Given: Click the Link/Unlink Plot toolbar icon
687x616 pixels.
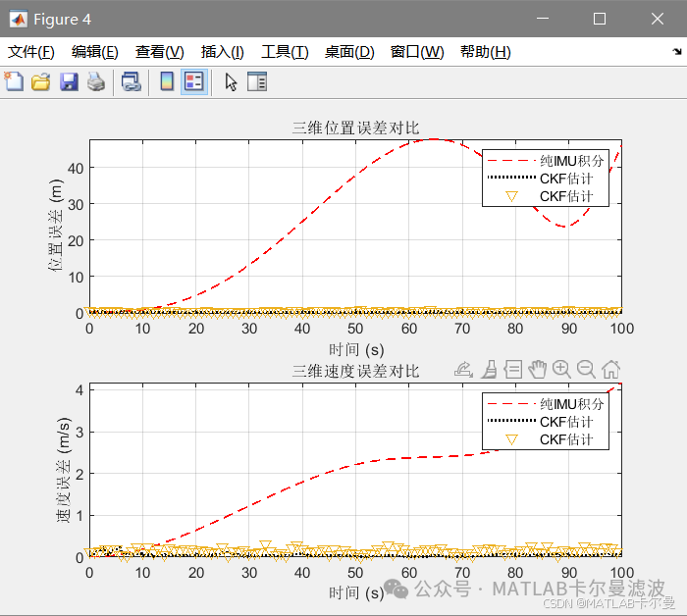Looking at the screenshot, I should click(131, 81).
